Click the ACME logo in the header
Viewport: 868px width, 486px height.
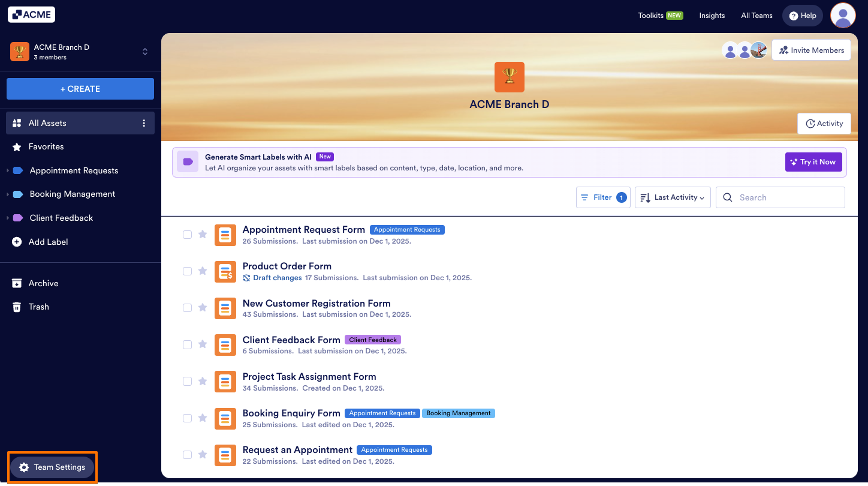point(31,15)
